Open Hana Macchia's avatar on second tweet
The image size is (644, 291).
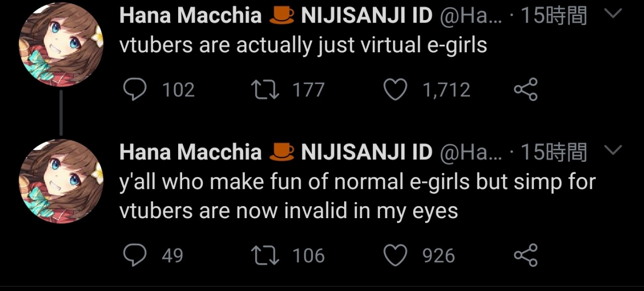click(61, 181)
